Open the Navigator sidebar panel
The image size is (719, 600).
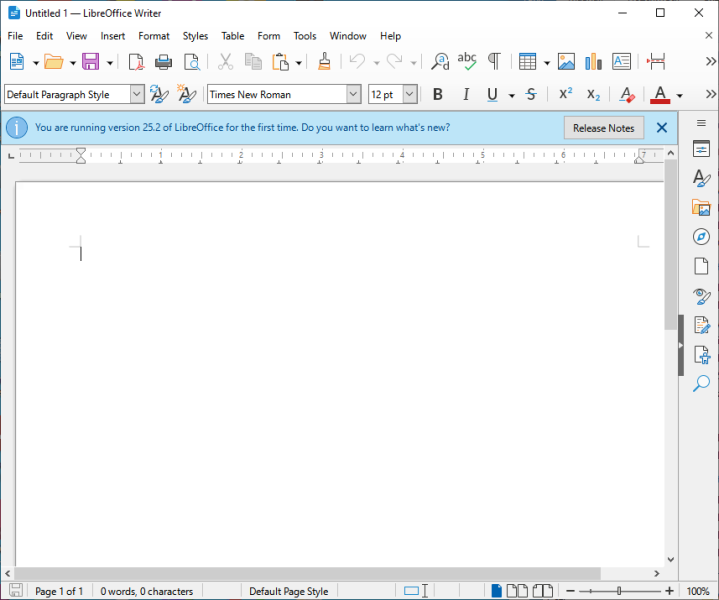701,237
